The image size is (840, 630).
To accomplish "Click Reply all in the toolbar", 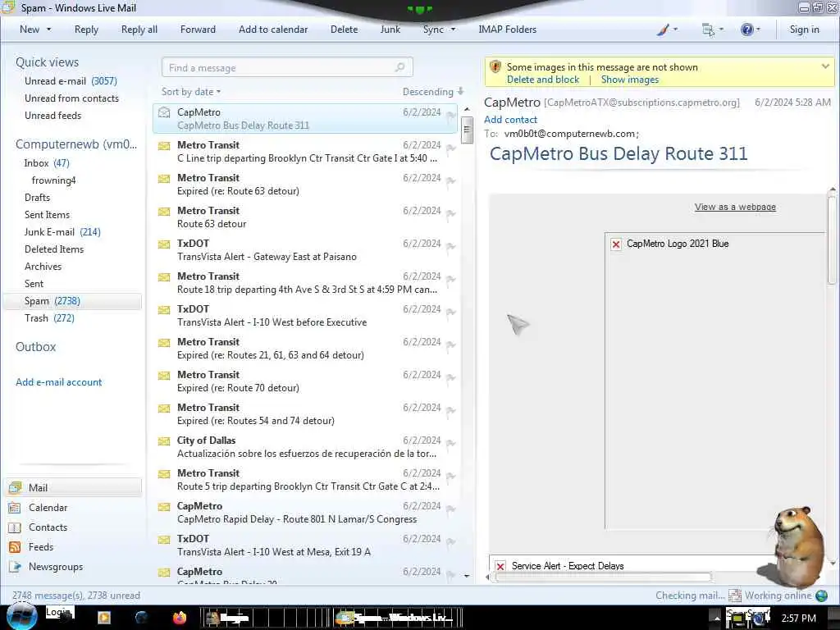I will pos(139,30).
